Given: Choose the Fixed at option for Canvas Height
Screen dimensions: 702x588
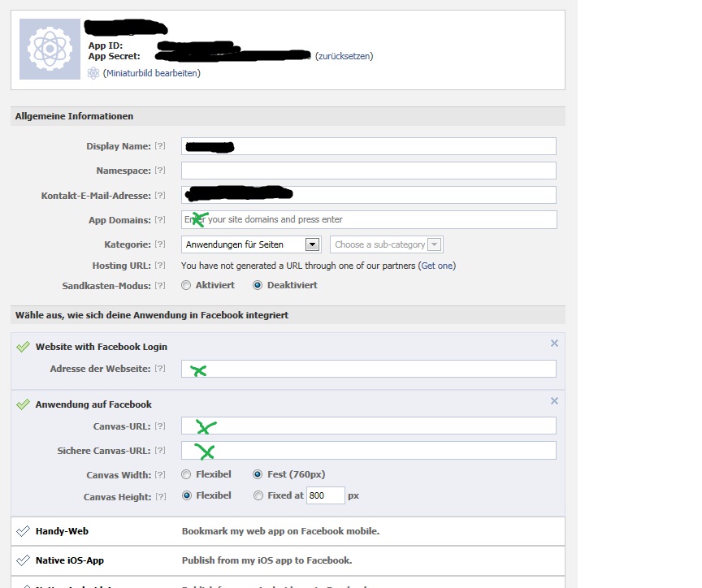Looking at the screenshot, I should [258, 495].
